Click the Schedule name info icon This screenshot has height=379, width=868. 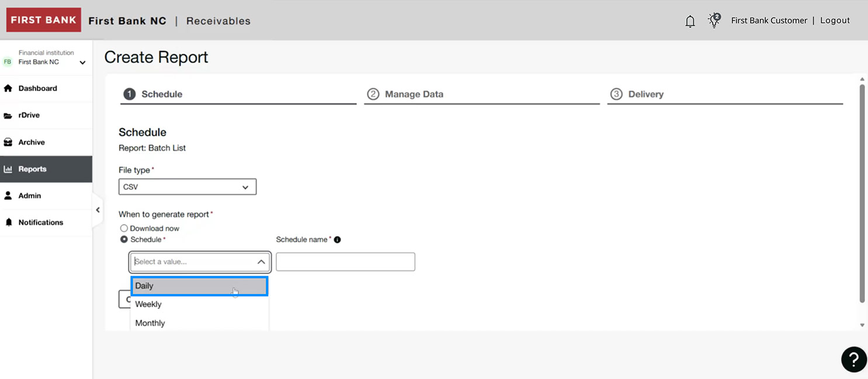[x=338, y=239]
